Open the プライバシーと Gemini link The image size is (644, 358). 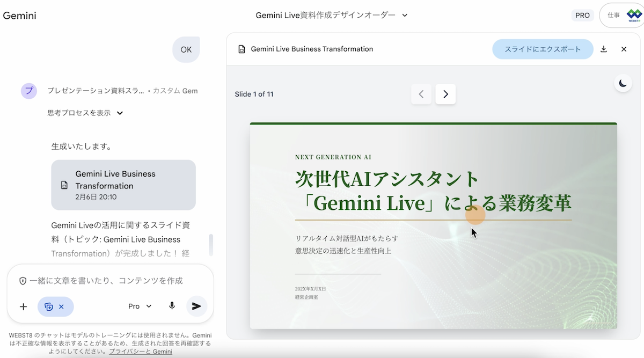[x=141, y=352]
